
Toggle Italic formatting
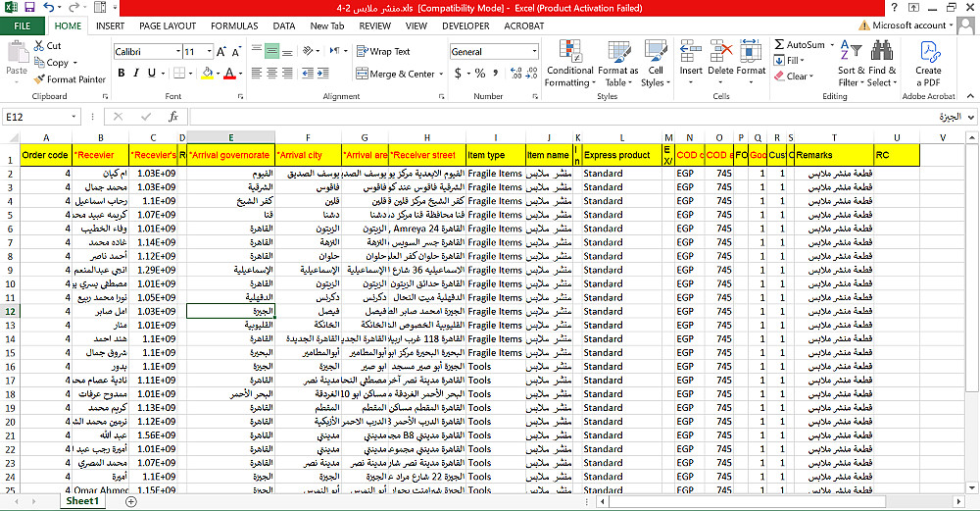[x=136, y=74]
